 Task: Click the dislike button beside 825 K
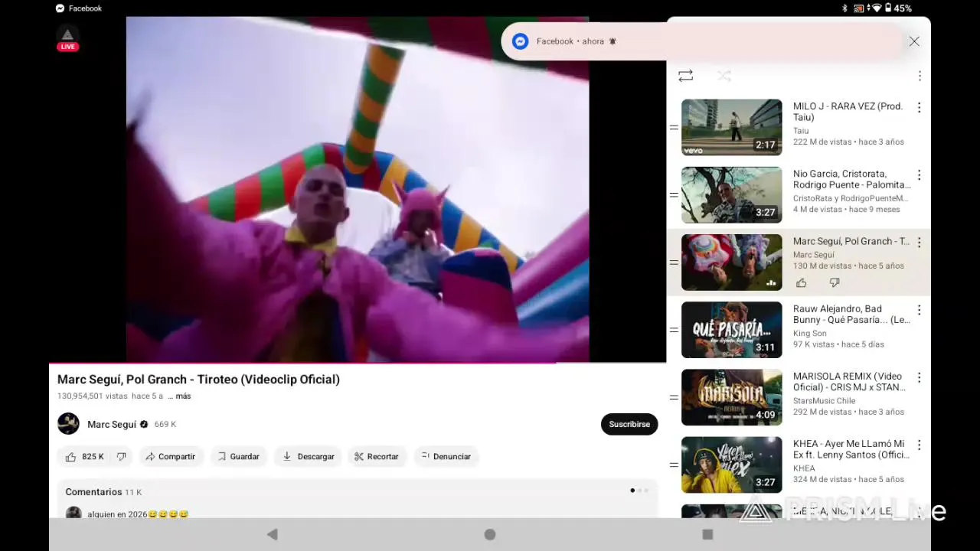pos(121,457)
